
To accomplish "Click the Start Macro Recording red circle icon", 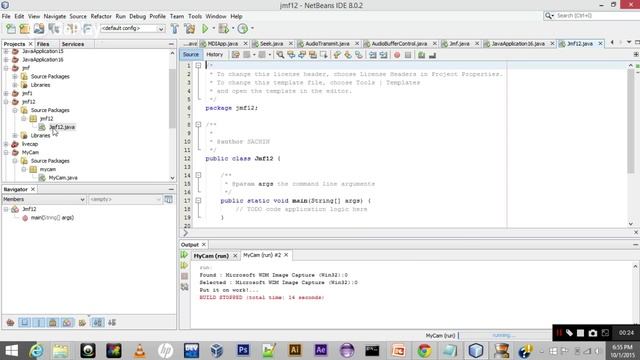I will [x=397, y=55].
